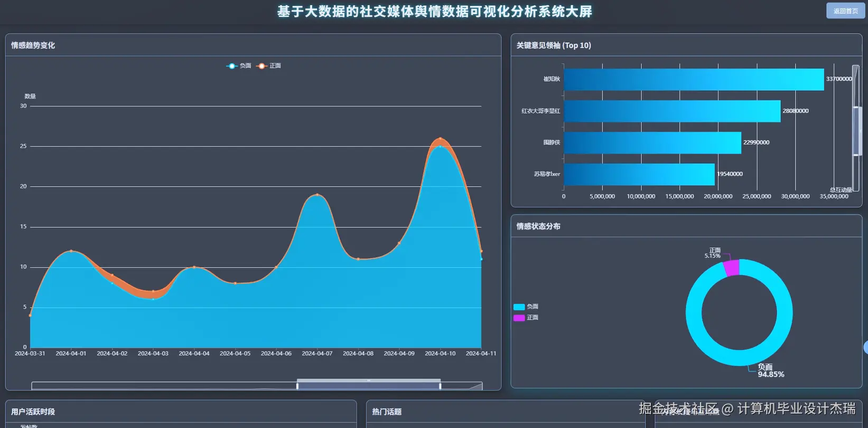Click the left handle of the trend zoom slider
868x428 pixels.
[x=297, y=386]
